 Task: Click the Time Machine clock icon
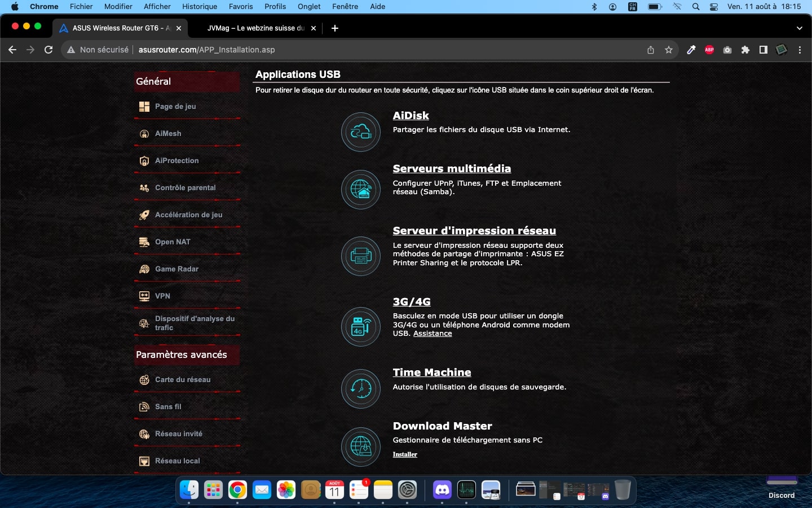click(361, 389)
